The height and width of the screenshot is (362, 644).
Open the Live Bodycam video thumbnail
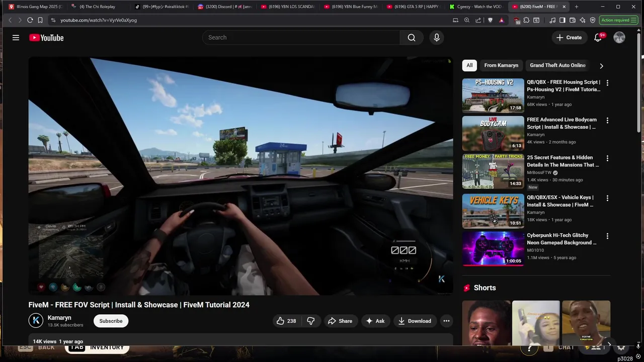[493, 133]
